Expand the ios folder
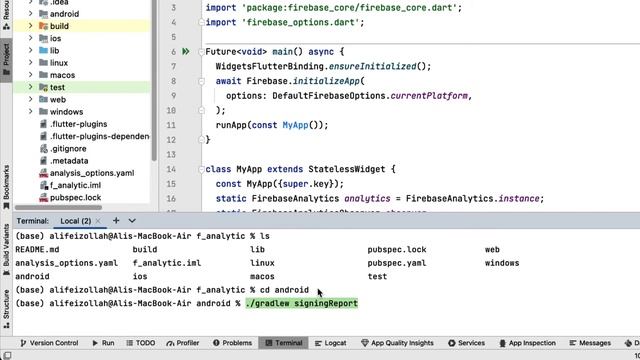The image size is (640, 360). click(x=31, y=38)
